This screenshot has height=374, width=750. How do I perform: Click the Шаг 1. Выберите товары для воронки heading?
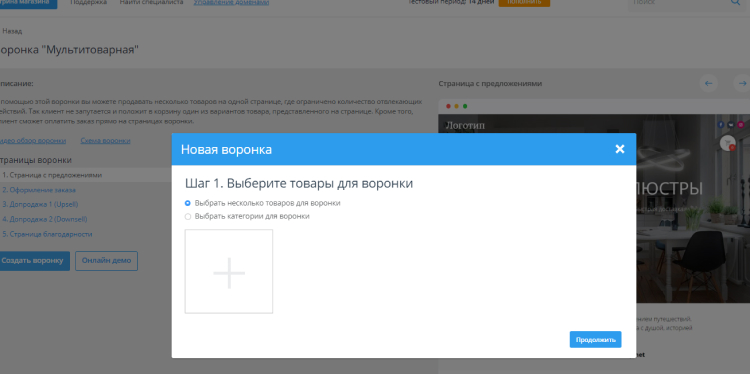coord(298,184)
